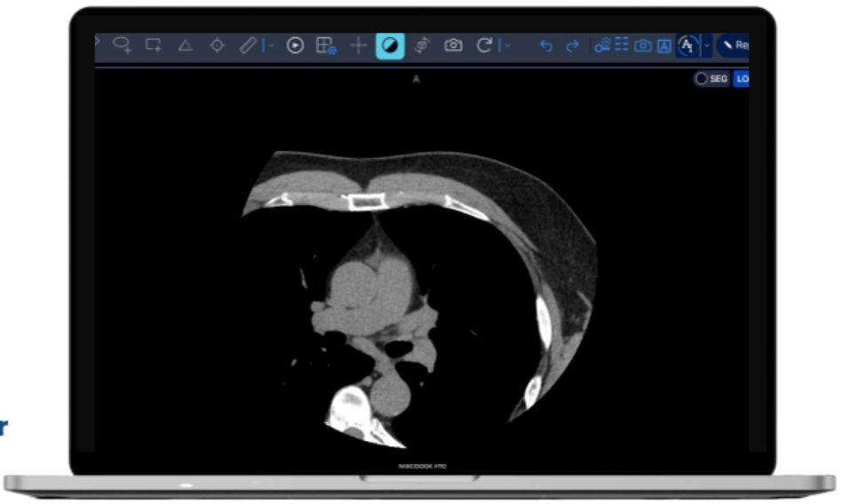Select the diamond probe tool
842x504 pixels.
click(217, 45)
